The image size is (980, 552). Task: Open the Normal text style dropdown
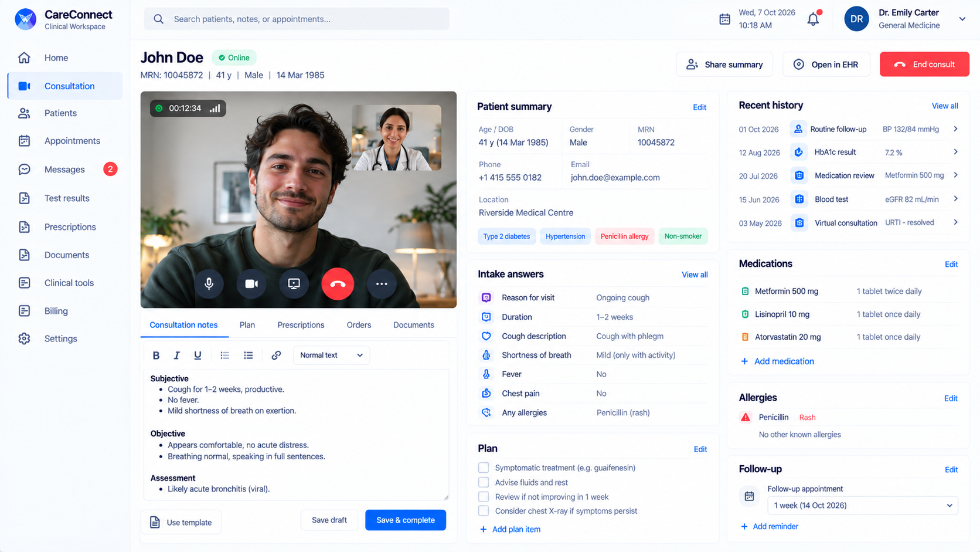(x=331, y=355)
